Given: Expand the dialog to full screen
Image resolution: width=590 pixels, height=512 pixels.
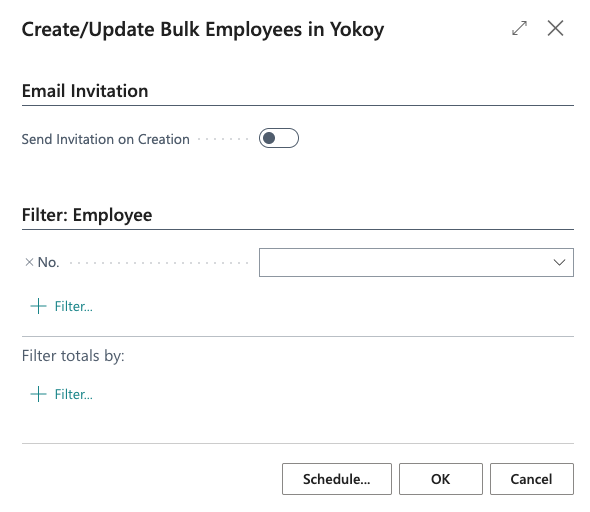Looking at the screenshot, I should (519, 29).
